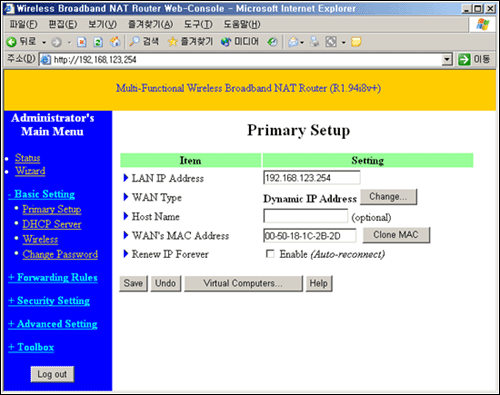Open the Status link in sidebar

[28, 158]
